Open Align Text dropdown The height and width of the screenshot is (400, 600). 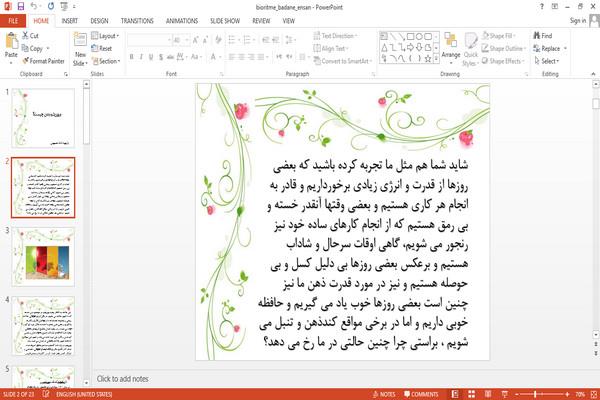pos(331,48)
